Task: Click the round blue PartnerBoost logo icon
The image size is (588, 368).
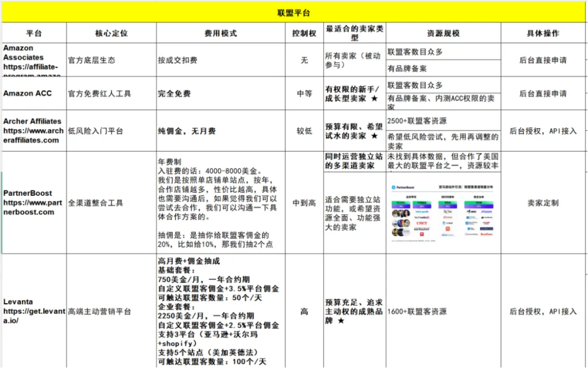Action: (393, 188)
